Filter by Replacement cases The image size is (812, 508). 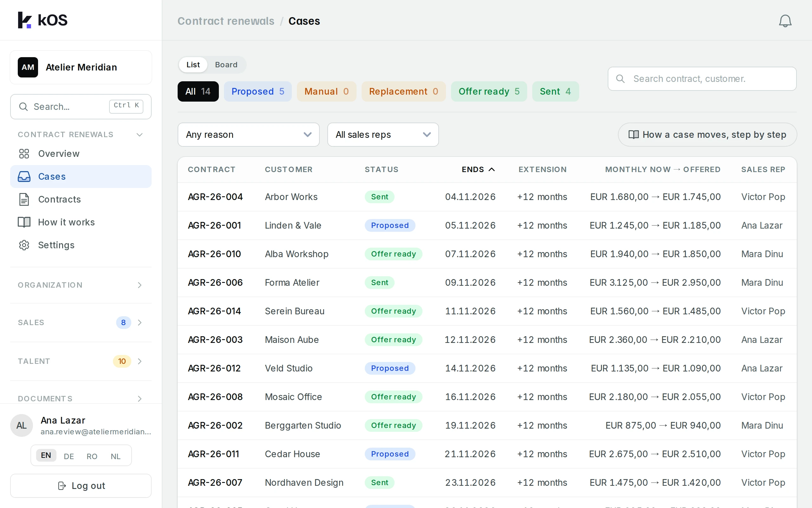click(404, 91)
